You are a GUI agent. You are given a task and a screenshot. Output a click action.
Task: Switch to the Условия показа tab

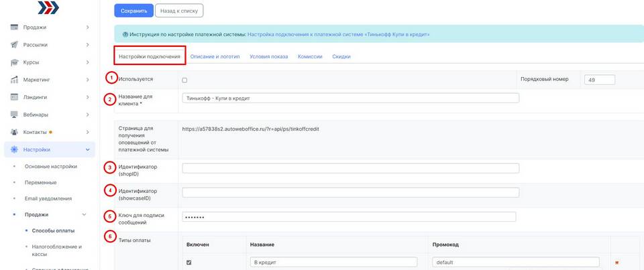pos(268,57)
